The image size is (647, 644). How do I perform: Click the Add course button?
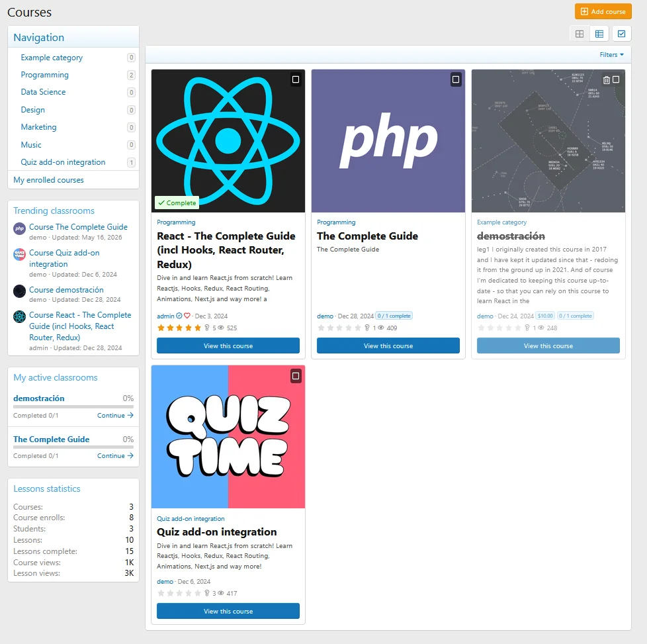point(603,11)
